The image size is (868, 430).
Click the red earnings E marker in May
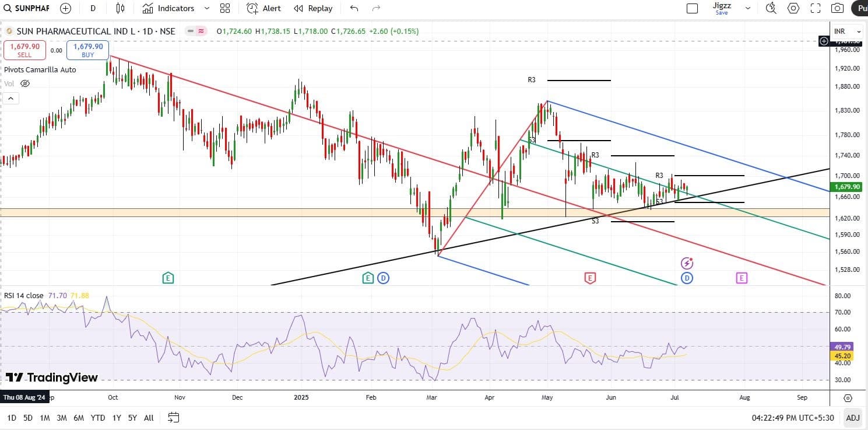tap(590, 278)
